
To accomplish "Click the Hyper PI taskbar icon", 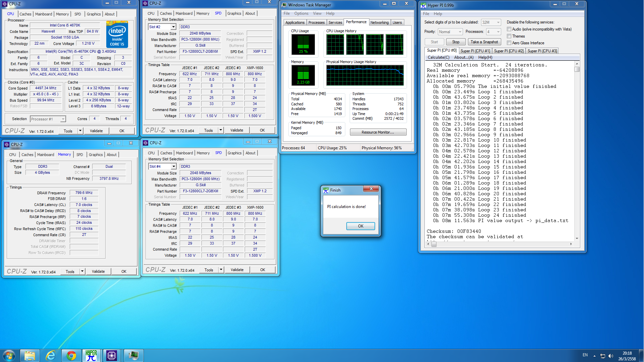I will (x=91, y=355).
